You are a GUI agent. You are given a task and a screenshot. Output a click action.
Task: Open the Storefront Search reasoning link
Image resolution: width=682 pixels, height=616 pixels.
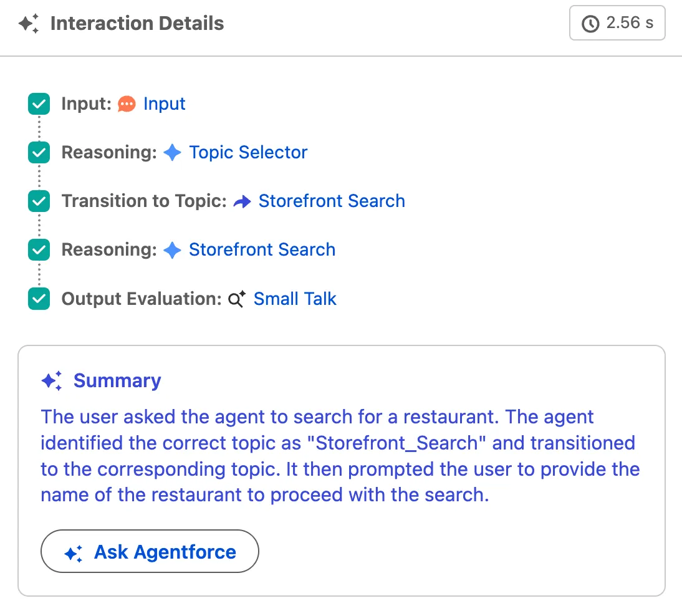pos(262,249)
